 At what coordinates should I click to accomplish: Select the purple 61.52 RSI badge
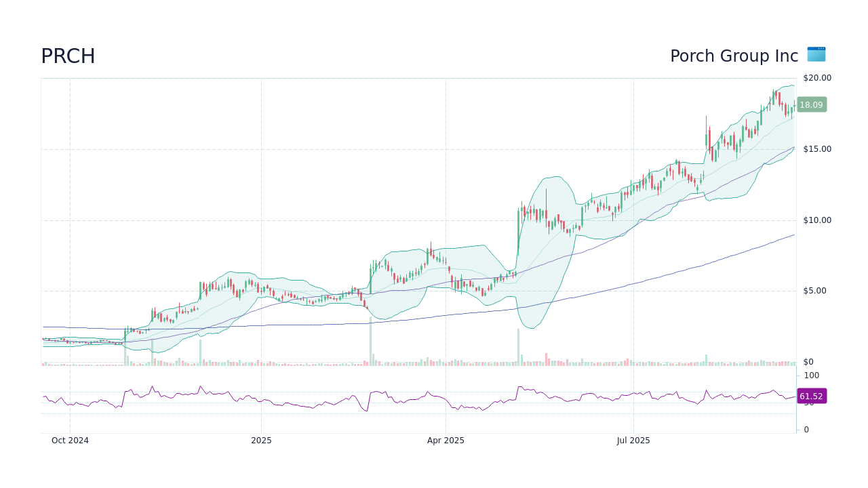[x=811, y=396]
